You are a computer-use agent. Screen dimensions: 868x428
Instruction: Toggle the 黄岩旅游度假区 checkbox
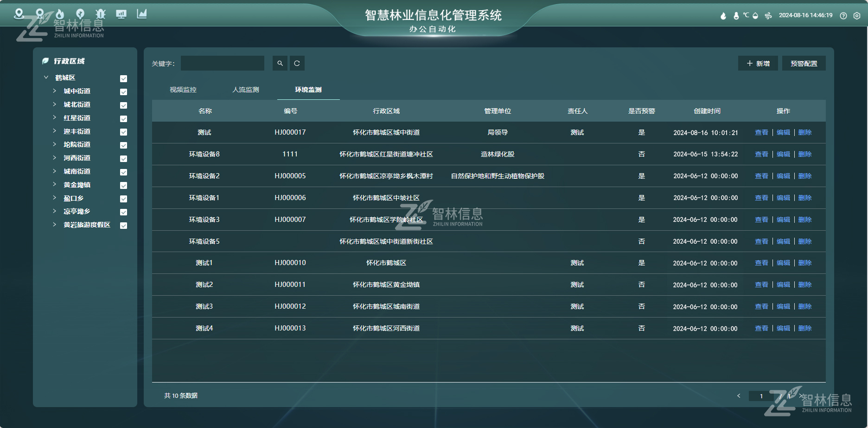click(123, 226)
